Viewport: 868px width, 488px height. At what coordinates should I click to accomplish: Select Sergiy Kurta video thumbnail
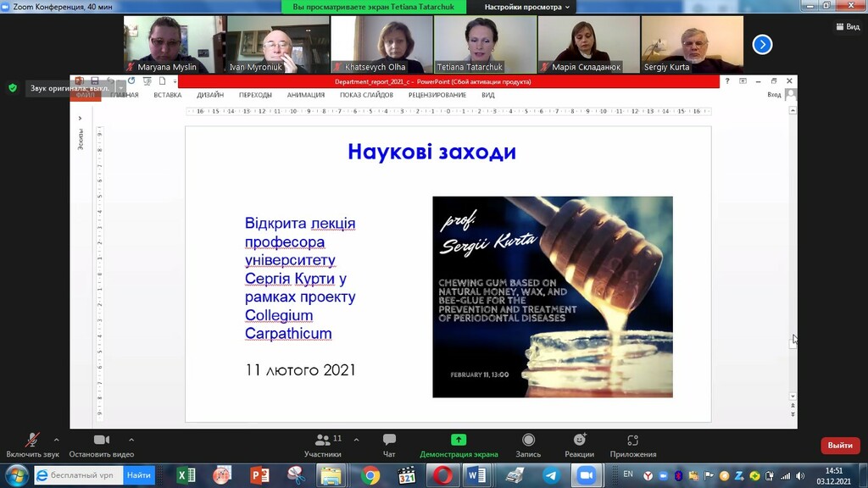click(693, 44)
